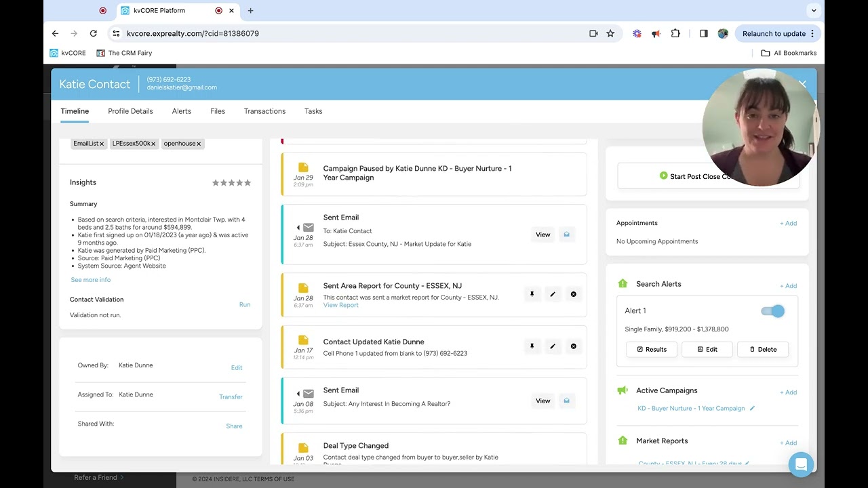Switch to the Timeline tab
This screenshot has height=488, width=868.
pyautogui.click(x=75, y=111)
